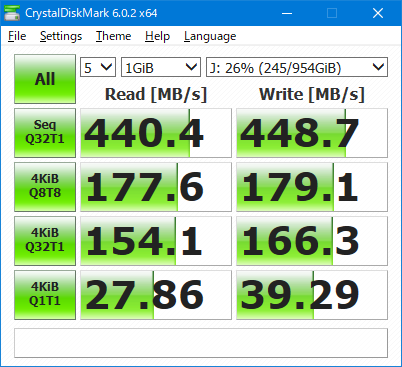The image size is (402, 367).
Task: Click 4KiB Q1T1 read result 27.86
Action: point(156,295)
